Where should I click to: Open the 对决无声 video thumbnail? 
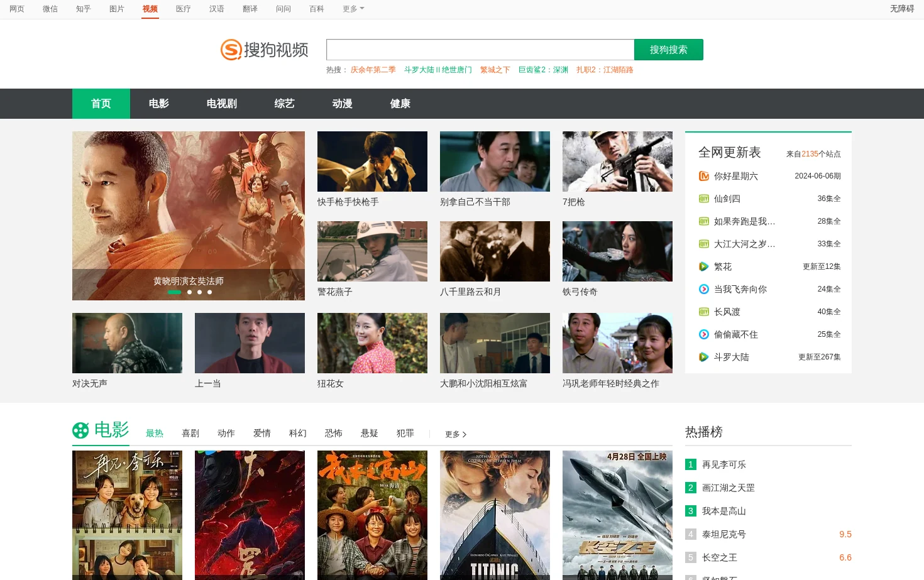click(127, 343)
